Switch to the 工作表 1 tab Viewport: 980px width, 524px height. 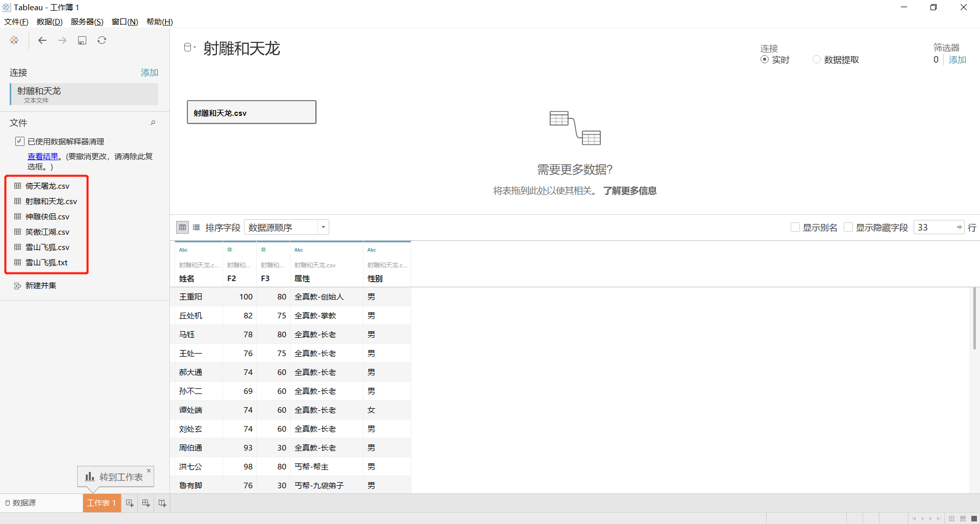(102, 503)
